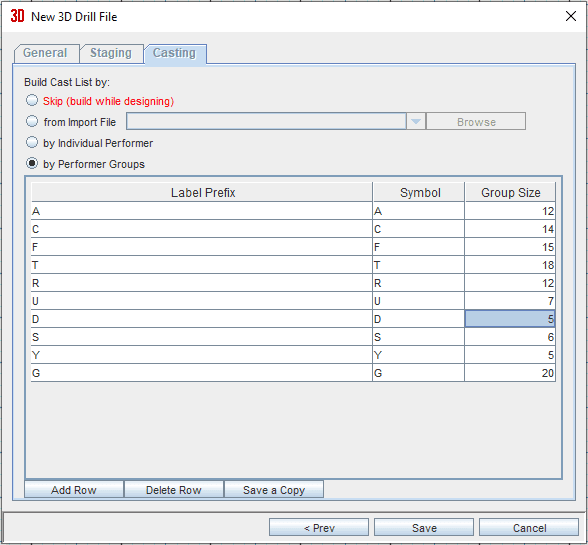Select Group Size 7 in row U
This screenshot has height=545, width=588.
tap(510, 301)
